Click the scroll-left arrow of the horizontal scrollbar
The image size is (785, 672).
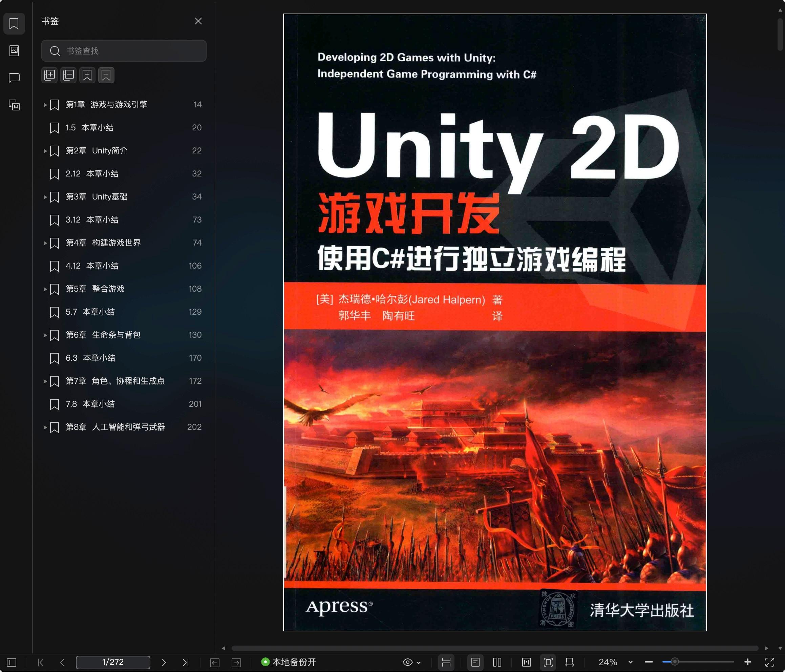click(x=224, y=648)
